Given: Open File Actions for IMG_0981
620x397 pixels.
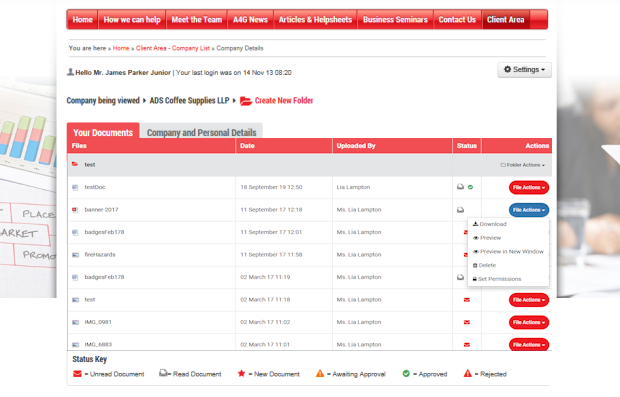Looking at the screenshot, I should (x=529, y=322).
